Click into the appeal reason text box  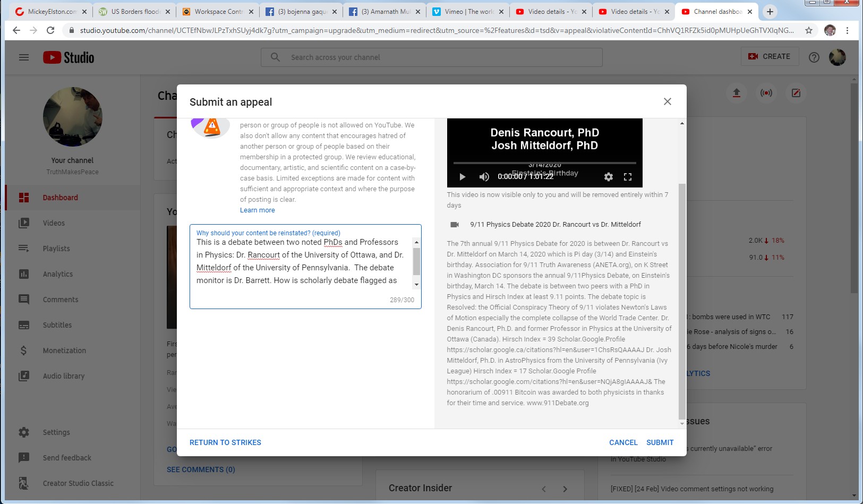pos(300,261)
